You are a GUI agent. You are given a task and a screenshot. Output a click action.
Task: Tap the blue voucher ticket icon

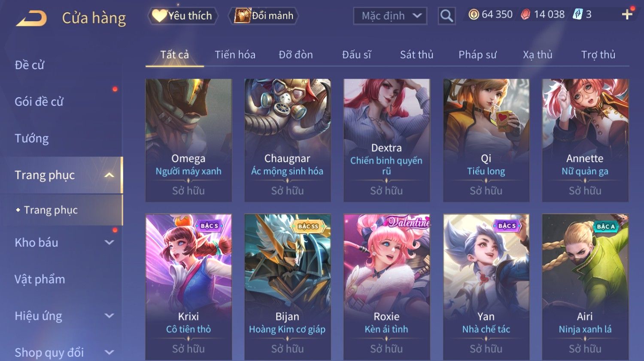[578, 15]
